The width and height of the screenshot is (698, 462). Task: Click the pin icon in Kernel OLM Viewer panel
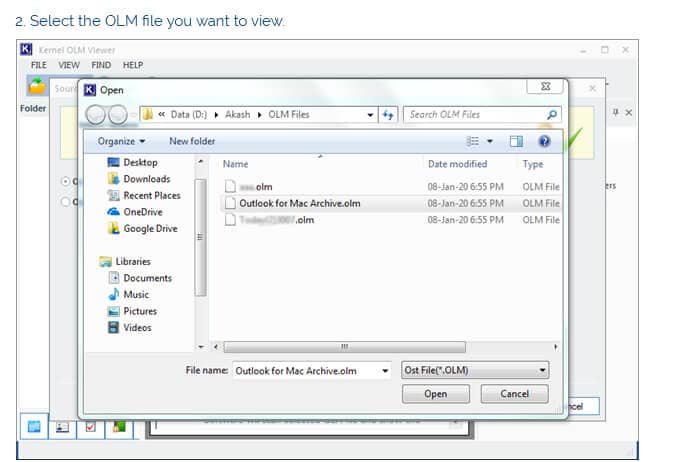[616, 112]
